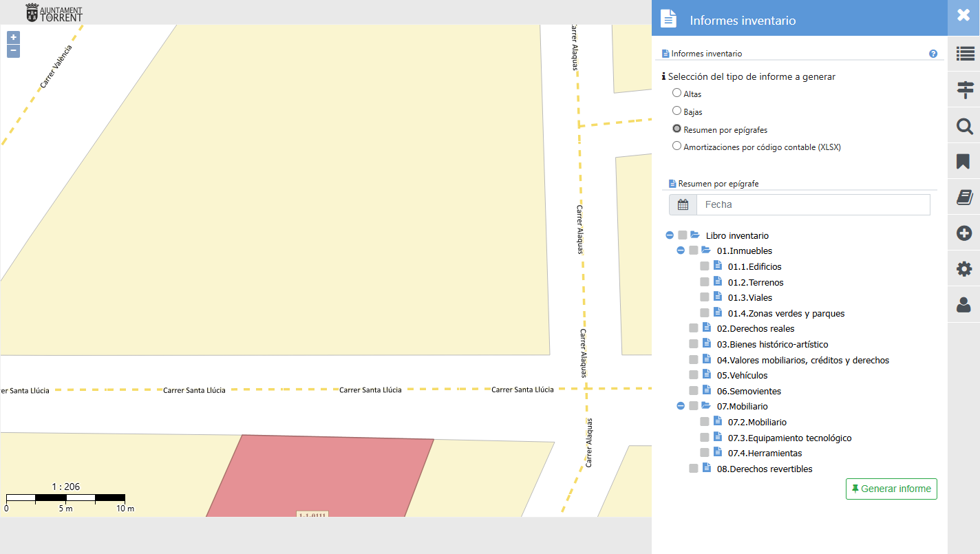Click the blue help question mark icon
Image resolution: width=980 pixels, height=554 pixels.
[x=933, y=54]
